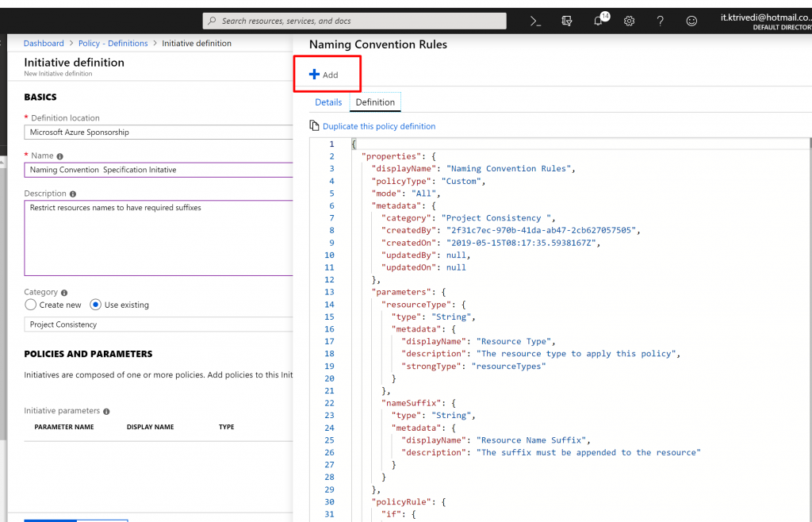Go to Dashboard via the breadcrumb

(44, 44)
